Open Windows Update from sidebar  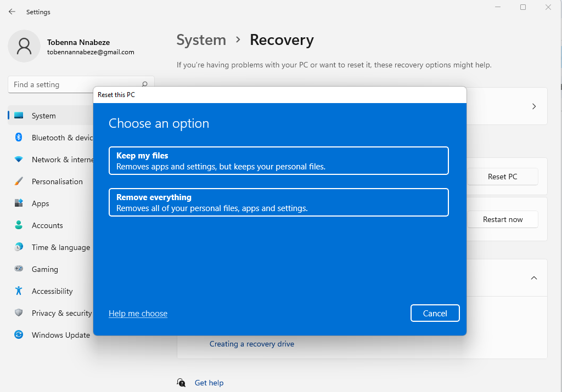click(60, 335)
